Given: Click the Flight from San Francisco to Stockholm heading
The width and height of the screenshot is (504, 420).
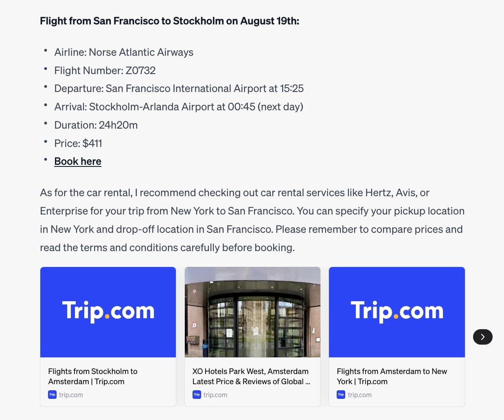Looking at the screenshot, I should (x=169, y=21).
